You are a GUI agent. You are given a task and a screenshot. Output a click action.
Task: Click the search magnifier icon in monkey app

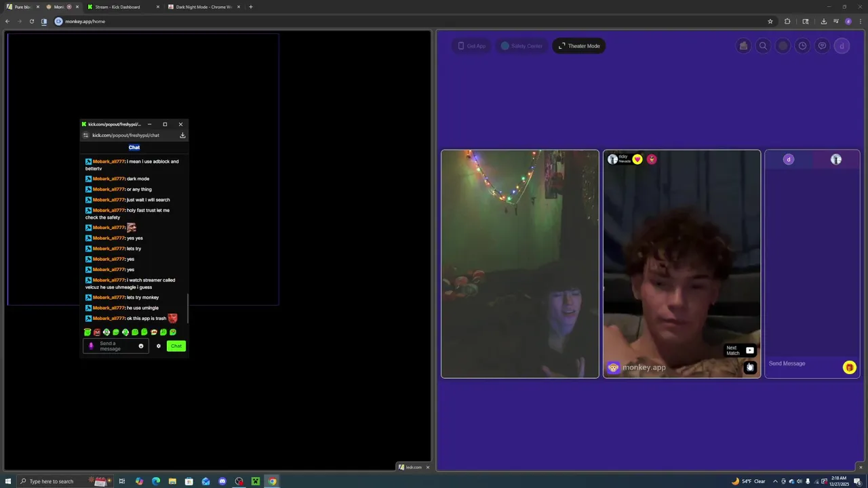pyautogui.click(x=763, y=46)
